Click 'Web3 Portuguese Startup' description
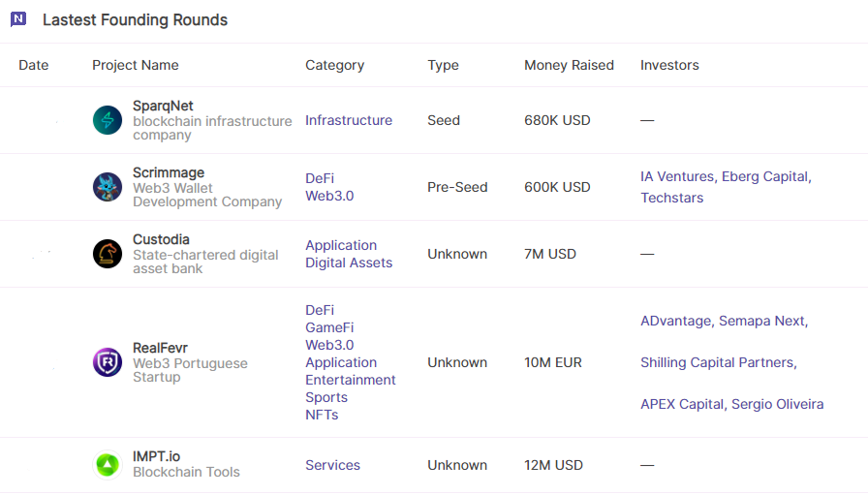 190,370
